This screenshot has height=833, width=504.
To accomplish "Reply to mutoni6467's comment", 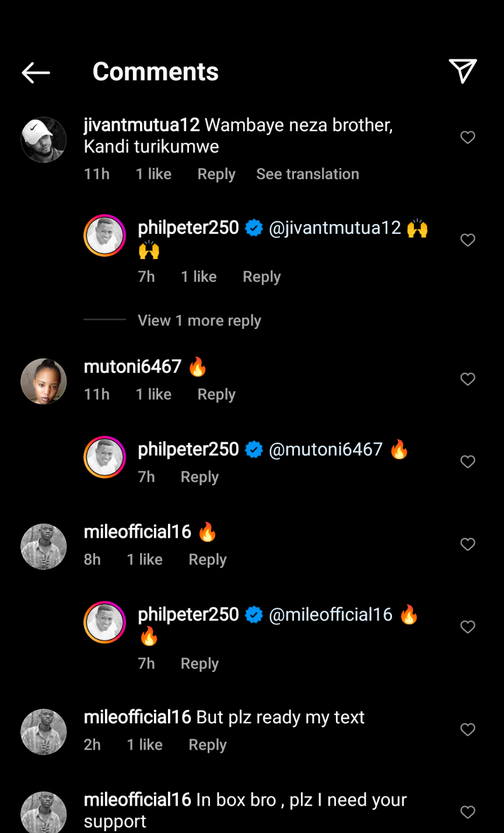I will click(216, 394).
